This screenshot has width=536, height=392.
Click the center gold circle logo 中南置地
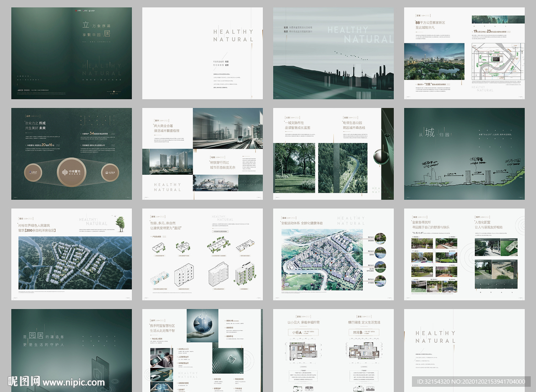tap(71, 172)
